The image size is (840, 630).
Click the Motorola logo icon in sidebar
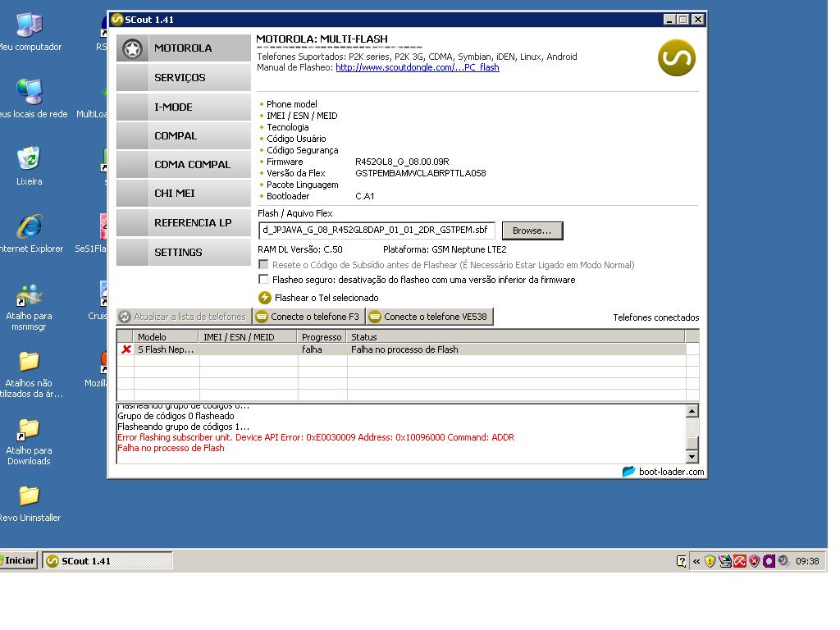(132, 48)
